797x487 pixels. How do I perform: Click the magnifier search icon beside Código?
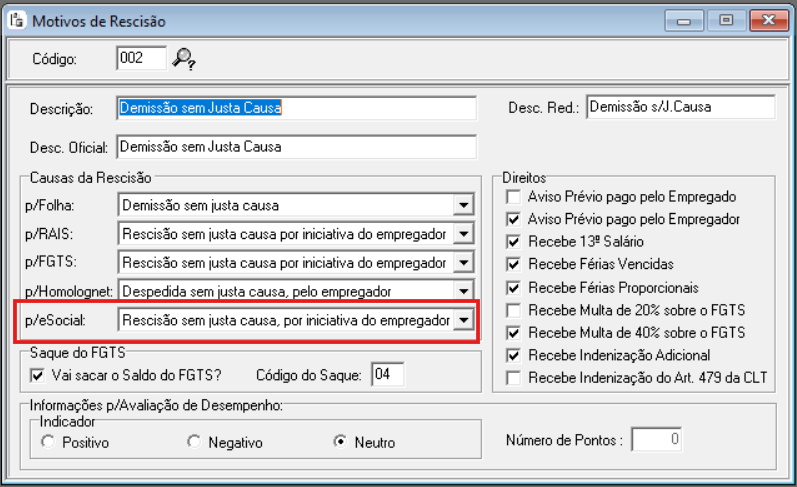coord(183,59)
